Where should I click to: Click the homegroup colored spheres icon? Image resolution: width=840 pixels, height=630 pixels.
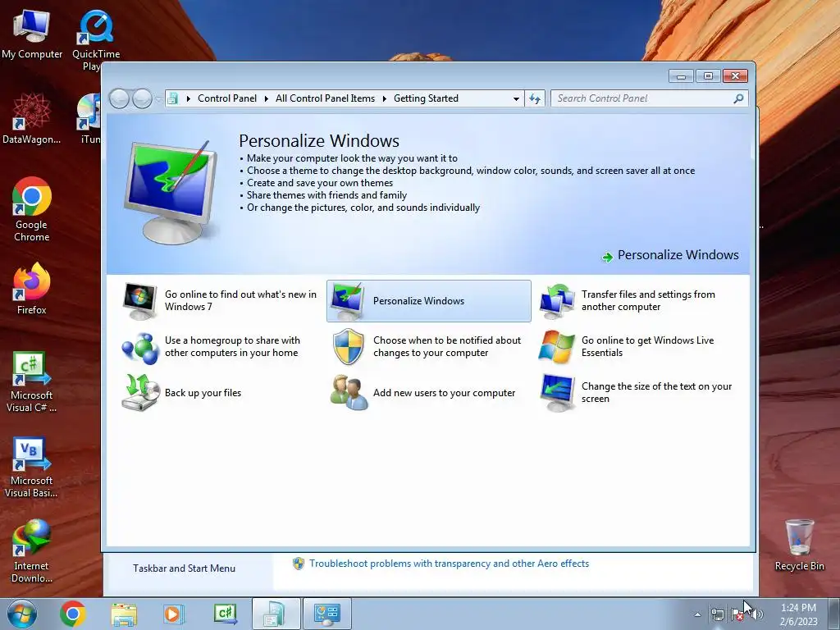point(139,347)
